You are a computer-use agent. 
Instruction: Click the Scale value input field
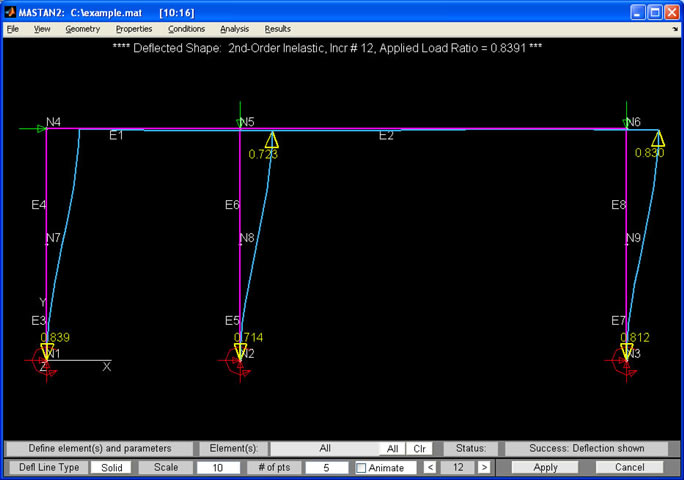pos(217,467)
